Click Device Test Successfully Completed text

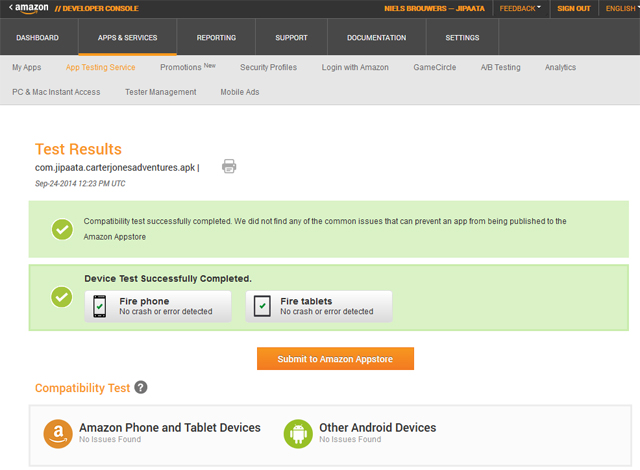click(x=168, y=279)
